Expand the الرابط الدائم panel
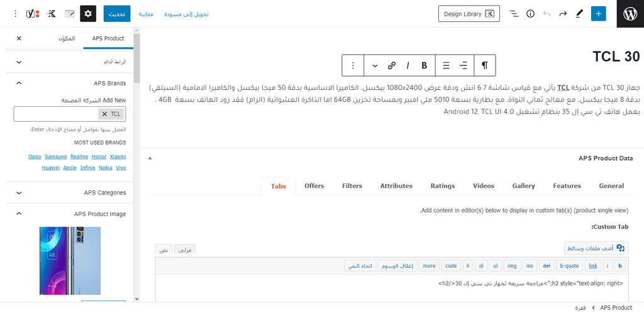644x313 pixels. tap(70, 62)
